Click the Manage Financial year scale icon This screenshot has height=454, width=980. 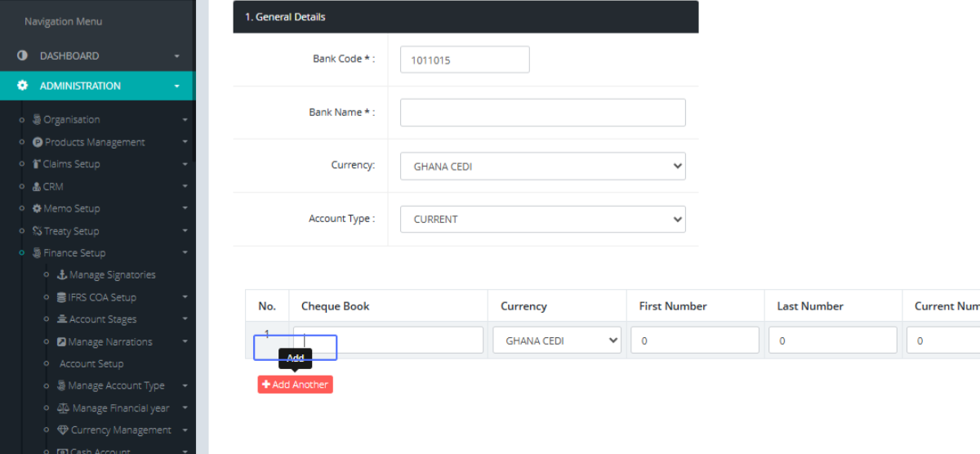coord(63,408)
